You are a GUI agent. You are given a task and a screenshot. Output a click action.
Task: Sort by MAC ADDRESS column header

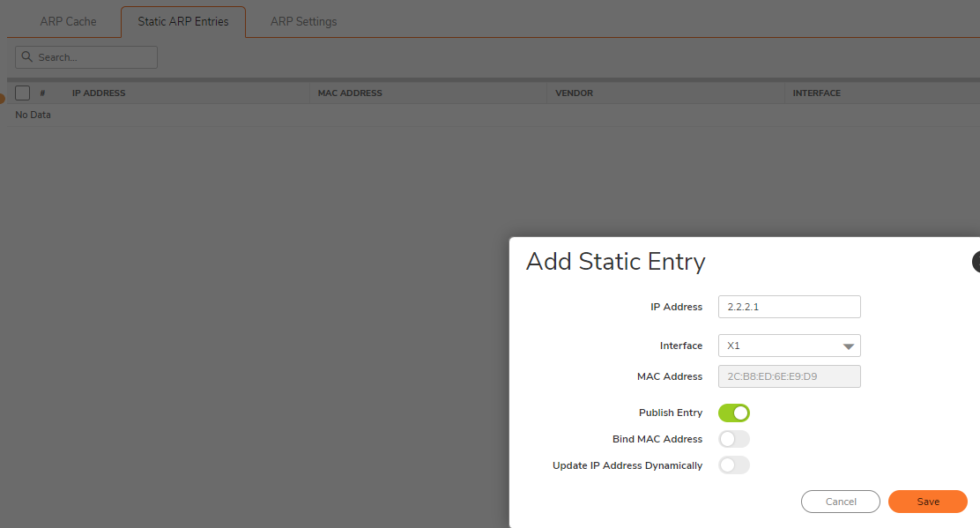click(350, 93)
